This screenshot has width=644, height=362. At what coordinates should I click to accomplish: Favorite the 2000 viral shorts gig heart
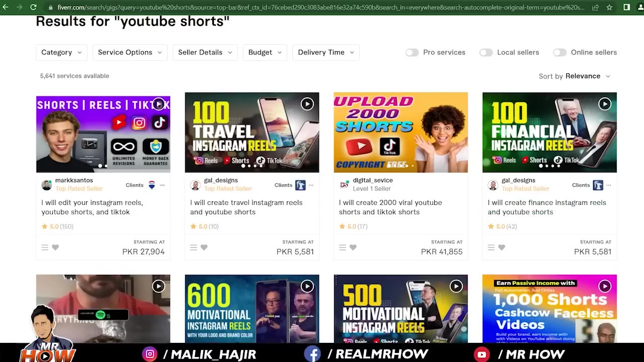click(353, 247)
